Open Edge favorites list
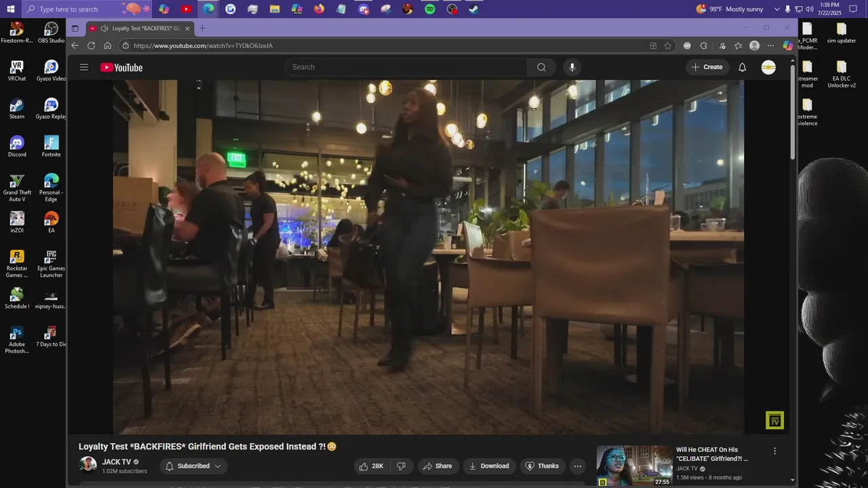868x488 pixels. 738,45
